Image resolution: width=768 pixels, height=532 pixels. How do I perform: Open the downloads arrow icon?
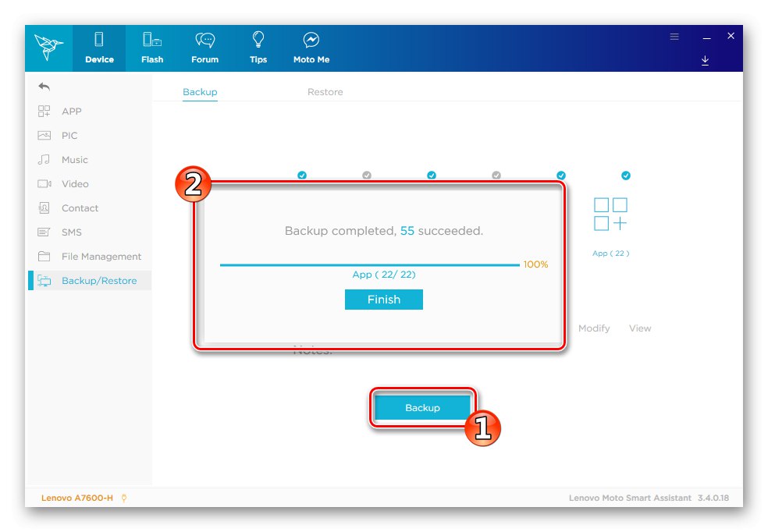[x=705, y=60]
